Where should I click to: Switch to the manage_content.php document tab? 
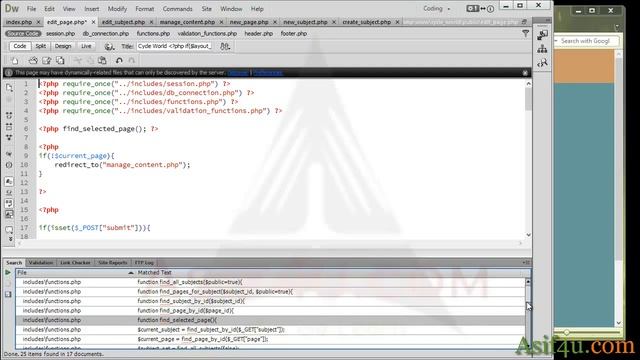click(x=187, y=22)
